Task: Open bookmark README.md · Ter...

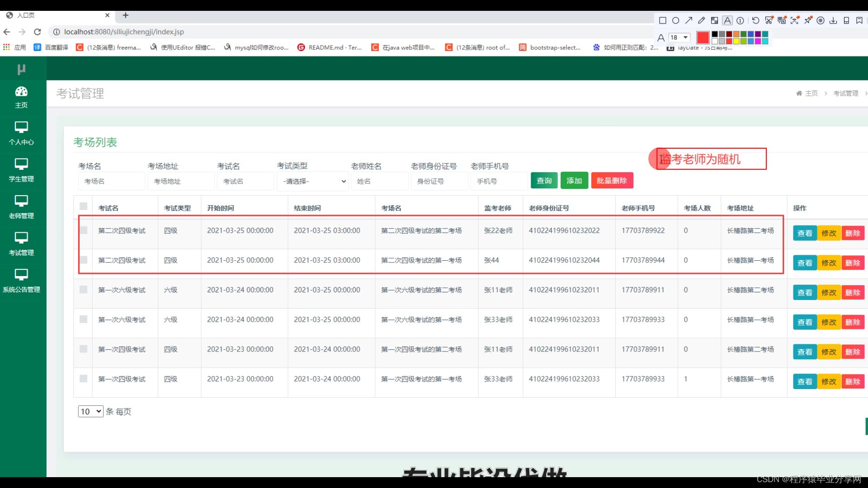Action: pos(330,47)
